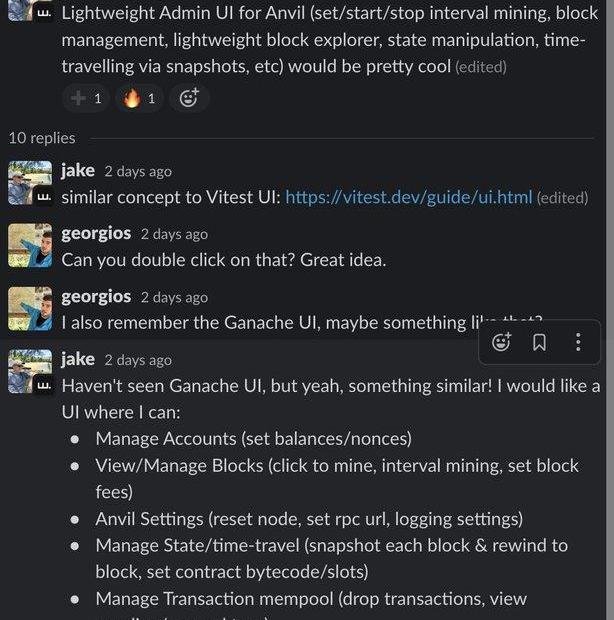The height and width of the screenshot is (620, 614).
Task: Save message with the bookmark icon
Action: pyautogui.click(x=539, y=343)
